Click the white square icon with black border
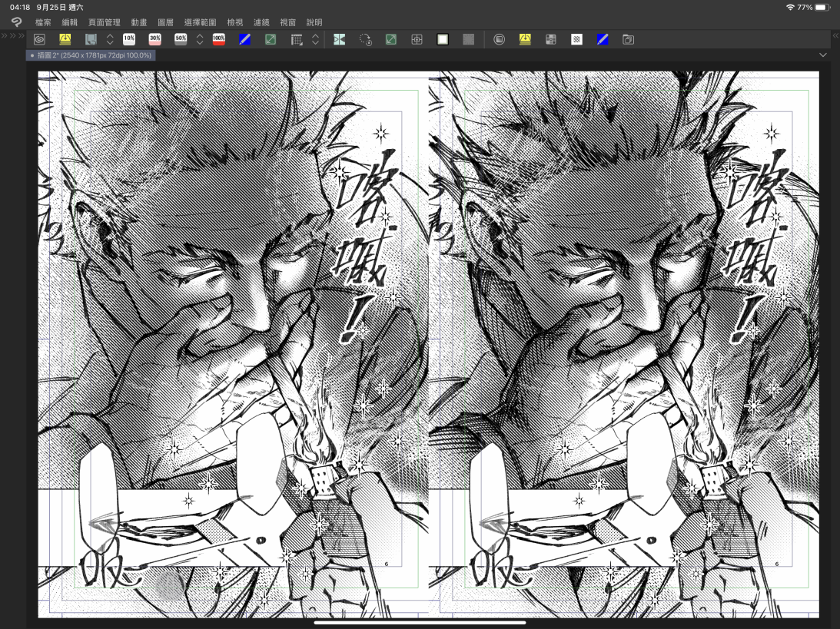 click(x=443, y=40)
